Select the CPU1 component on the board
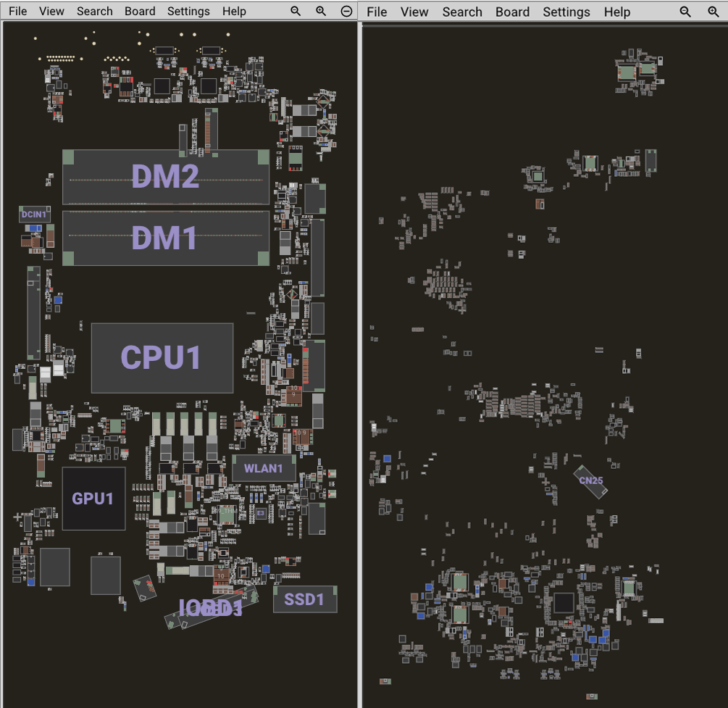This screenshot has width=728, height=708. click(x=162, y=358)
